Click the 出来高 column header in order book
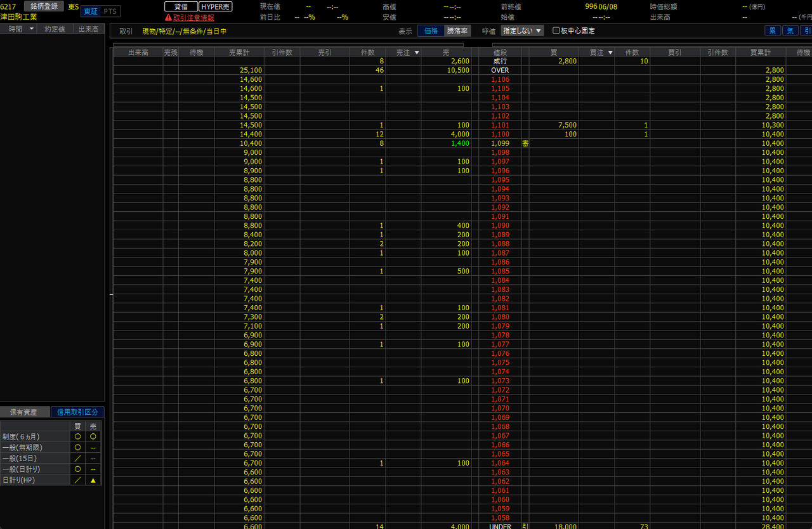 (x=138, y=53)
